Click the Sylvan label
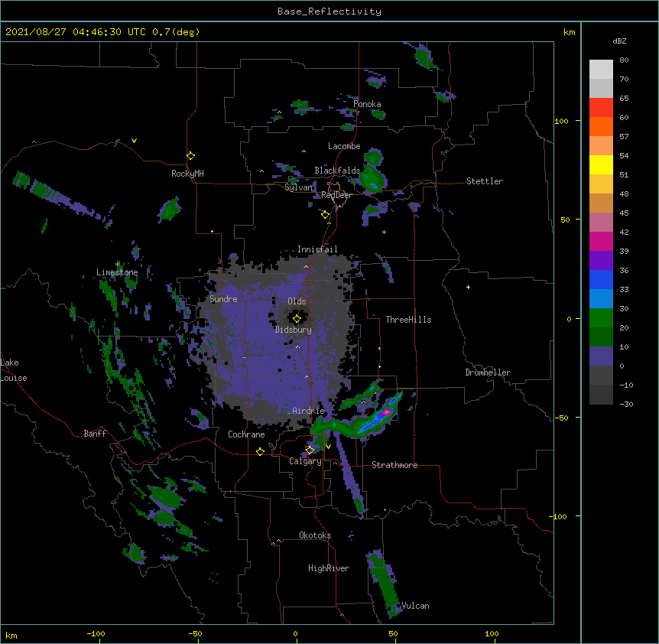659x644 pixels. (x=299, y=187)
